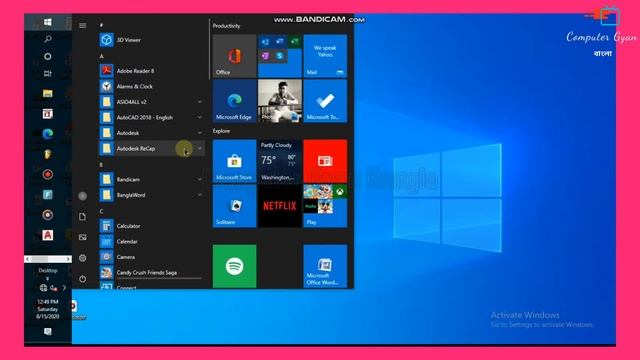Open the Microsoft To Do tile
This screenshot has width=640, height=360.
(325, 101)
